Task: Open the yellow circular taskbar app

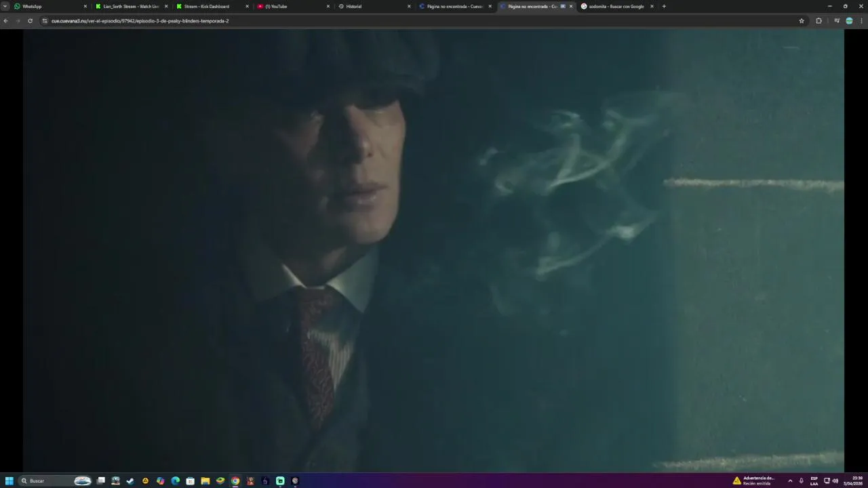Action: pyautogui.click(x=145, y=481)
